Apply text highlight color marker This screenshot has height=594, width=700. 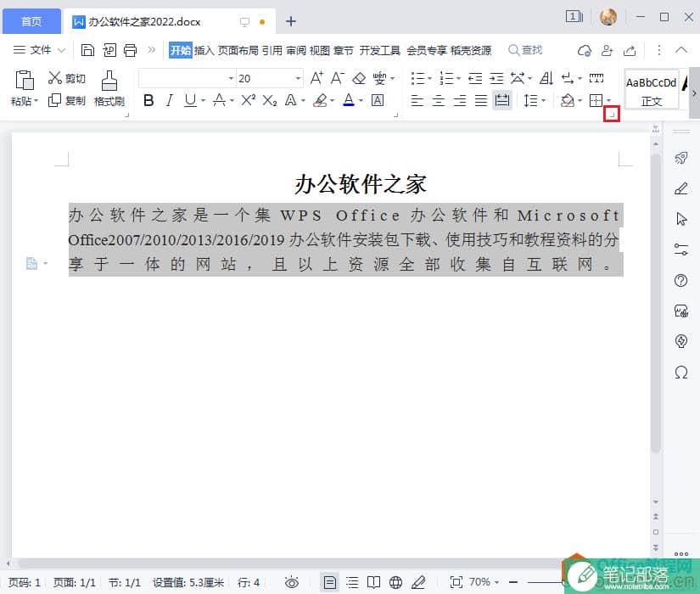pos(320,100)
